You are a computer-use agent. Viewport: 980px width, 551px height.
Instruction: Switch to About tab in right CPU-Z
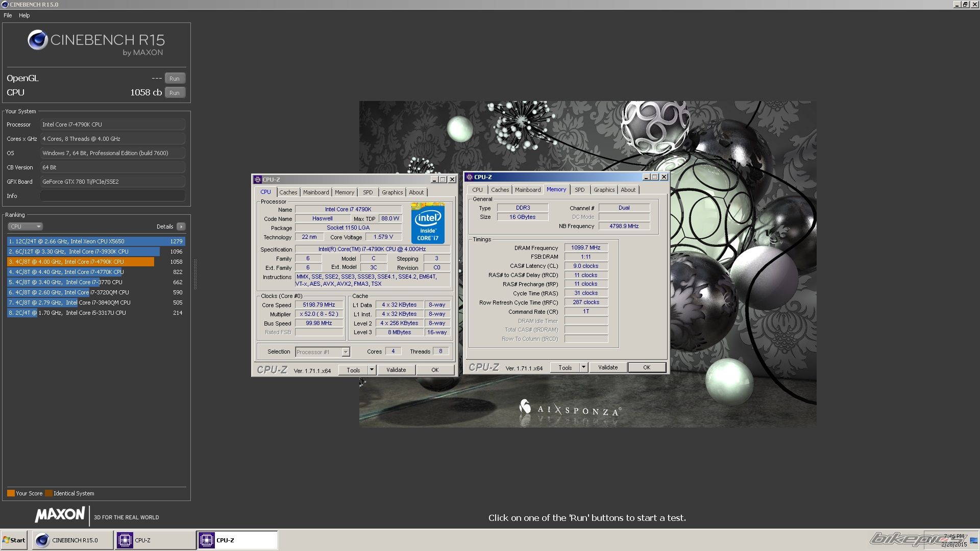point(628,190)
